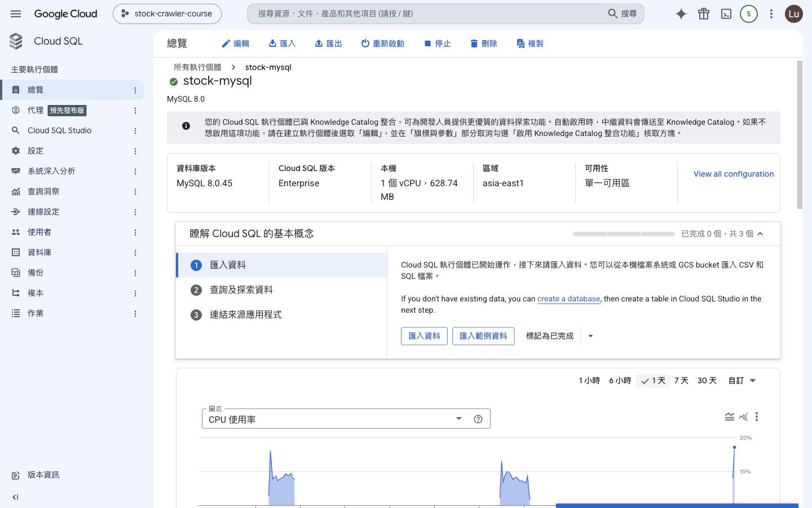
Task: Click the Cloud SQL product logo
Action: (16, 41)
